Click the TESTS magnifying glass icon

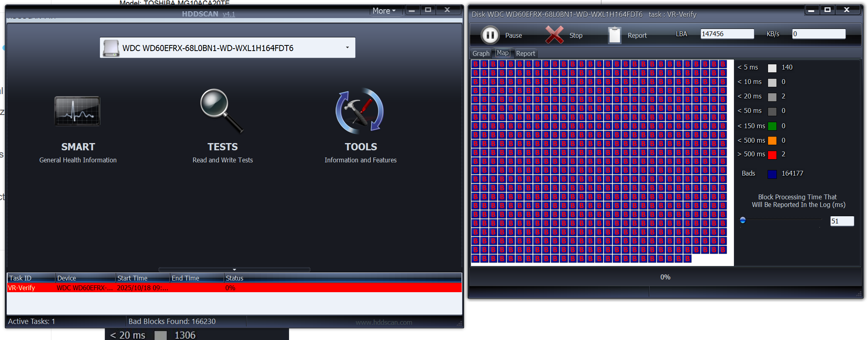(222, 111)
